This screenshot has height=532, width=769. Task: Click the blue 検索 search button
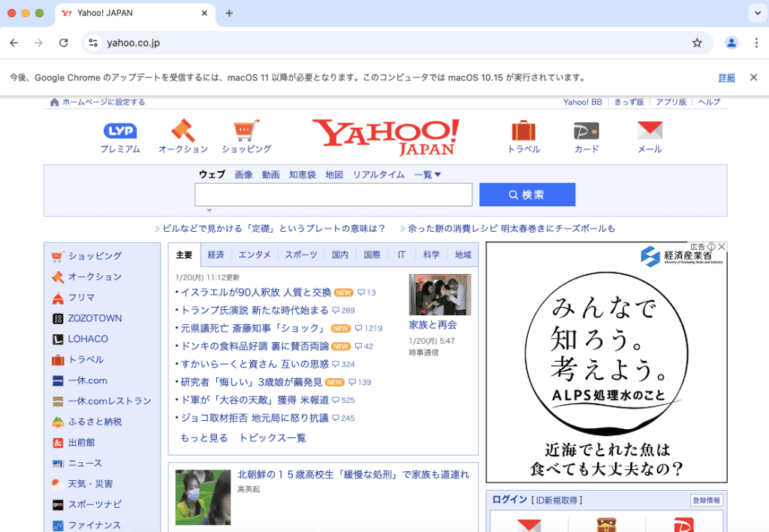[527, 195]
